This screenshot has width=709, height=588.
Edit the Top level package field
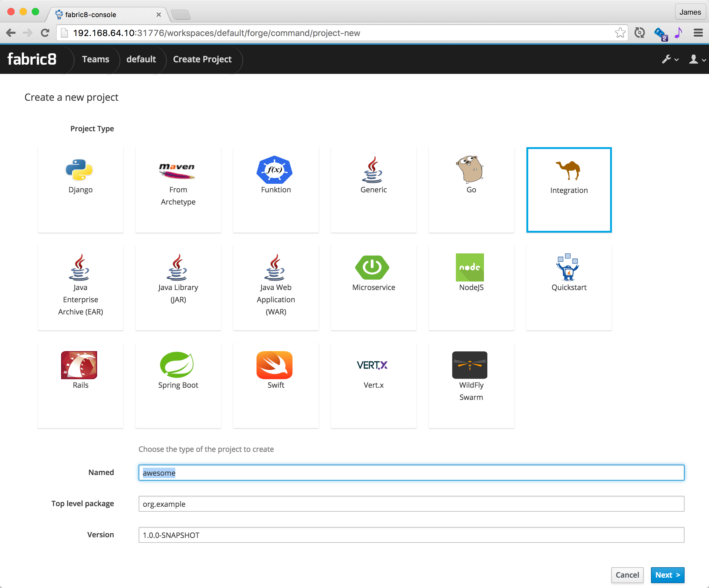pos(411,503)
